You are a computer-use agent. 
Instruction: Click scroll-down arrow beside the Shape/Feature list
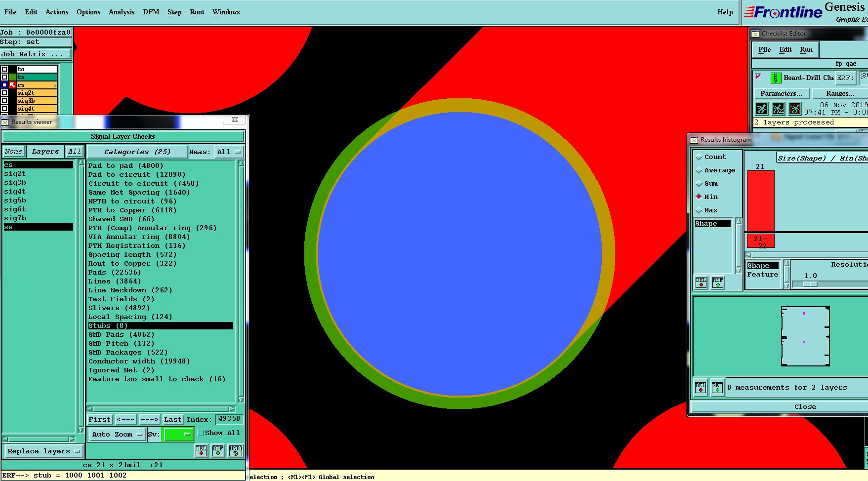(x=786, y=285)
